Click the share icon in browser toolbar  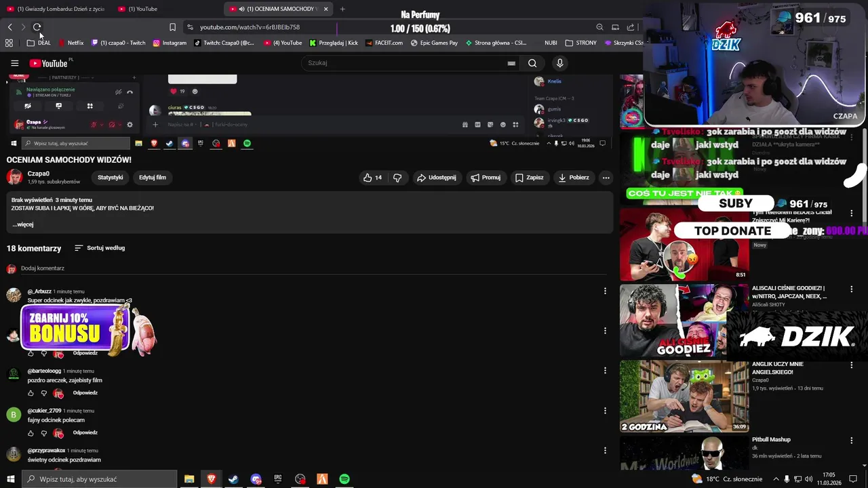631,27
